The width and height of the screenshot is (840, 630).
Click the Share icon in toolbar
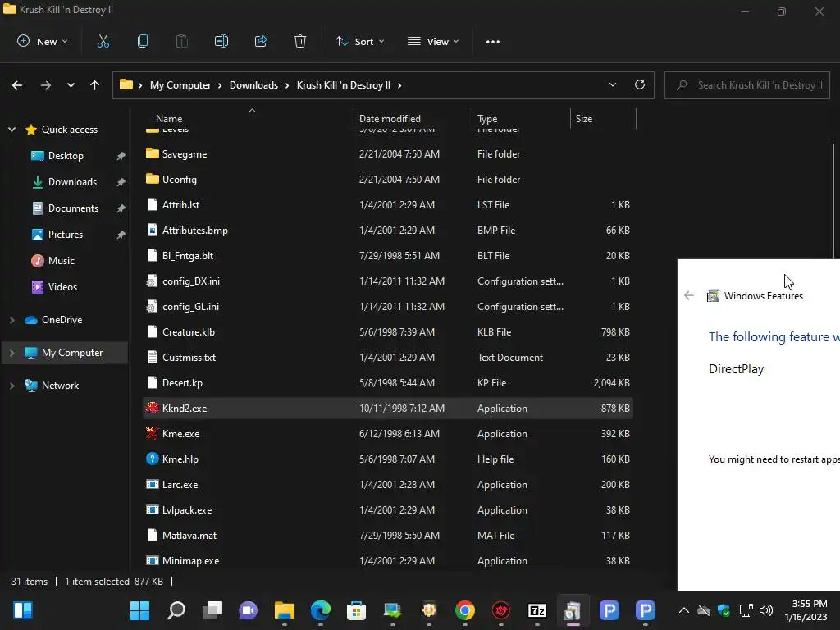(261, 41)
